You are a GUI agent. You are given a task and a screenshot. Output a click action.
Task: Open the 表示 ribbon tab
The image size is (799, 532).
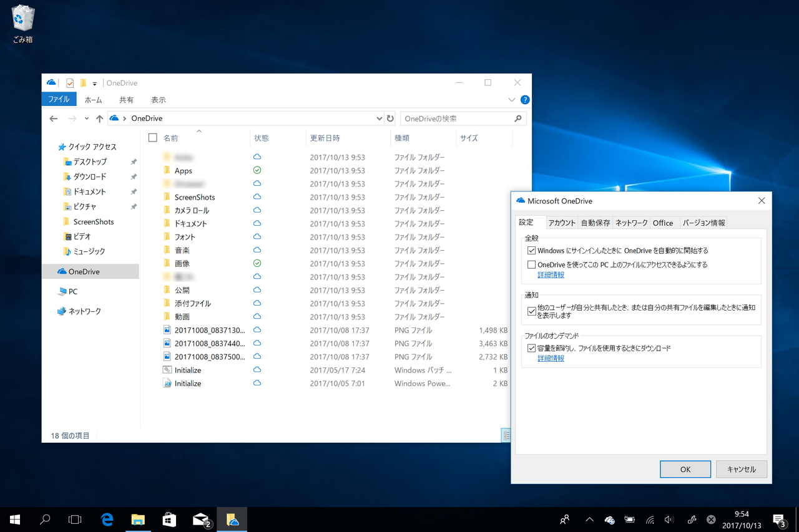click(x=158, y=100)
